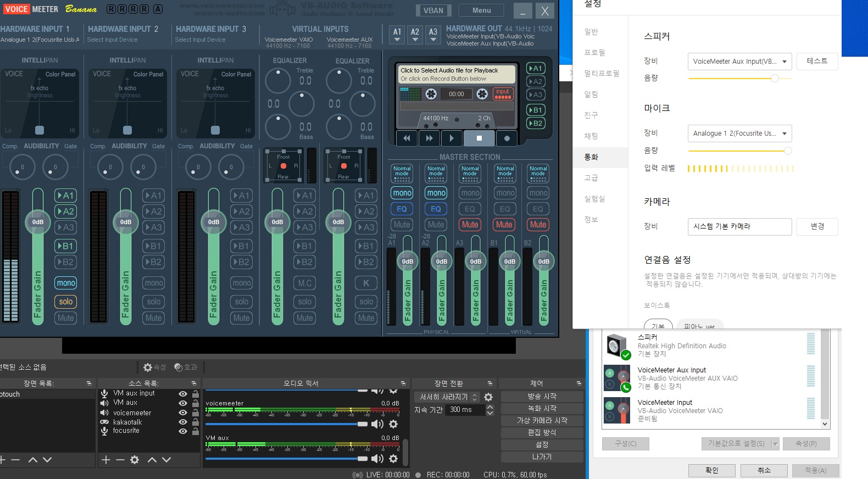Switch to the 알림 settings tab

[591, 94]
